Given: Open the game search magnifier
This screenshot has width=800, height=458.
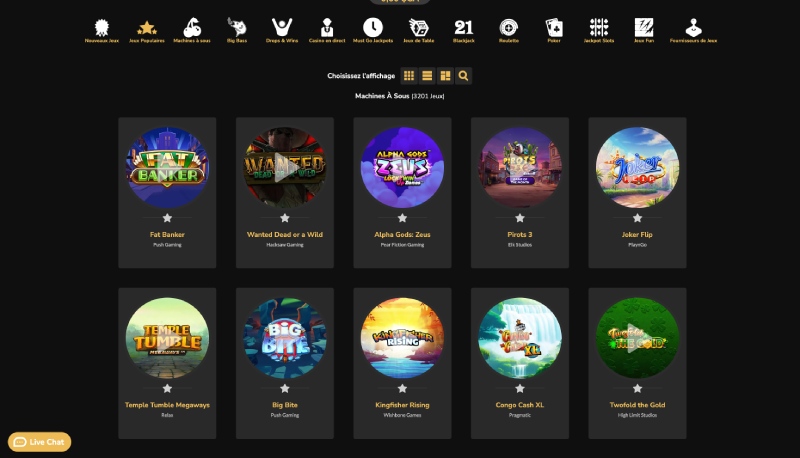Looking at the screenshot, I should [463, 76].
